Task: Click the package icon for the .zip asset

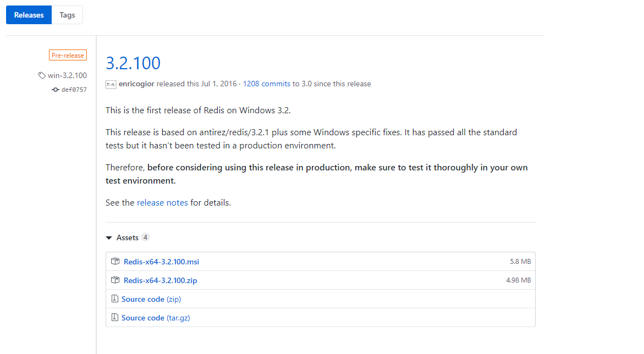Action: 115,280
